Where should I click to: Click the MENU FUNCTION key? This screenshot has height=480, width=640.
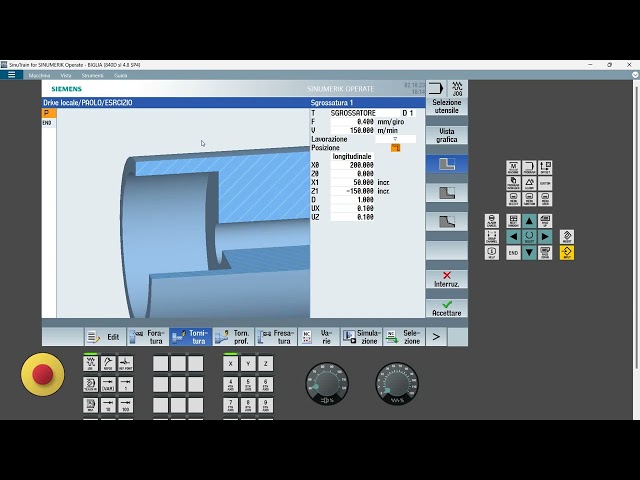click(529, 199)
